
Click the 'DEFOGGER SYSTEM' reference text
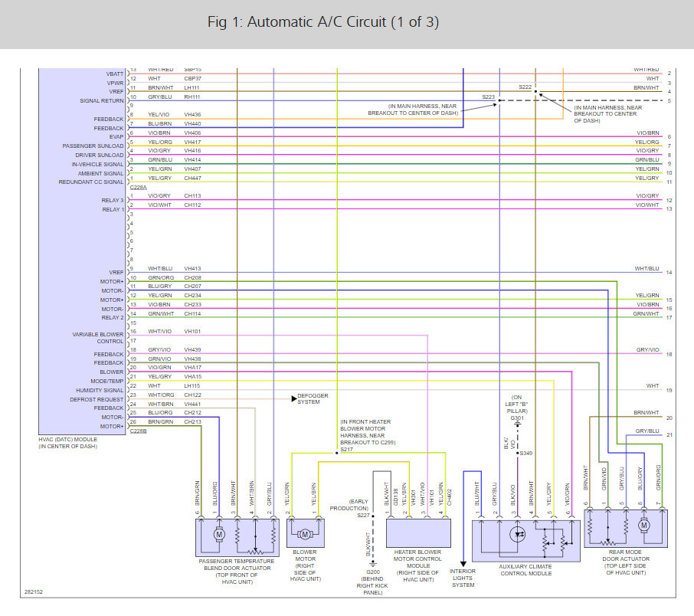pos(313,399)
